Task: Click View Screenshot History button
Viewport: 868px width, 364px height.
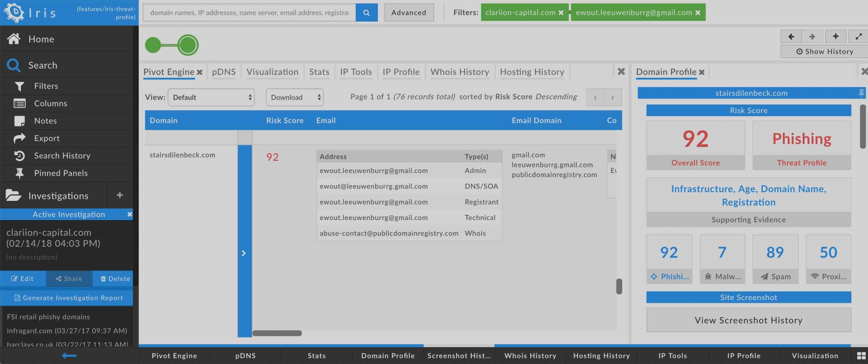Action: pos(748,320)
